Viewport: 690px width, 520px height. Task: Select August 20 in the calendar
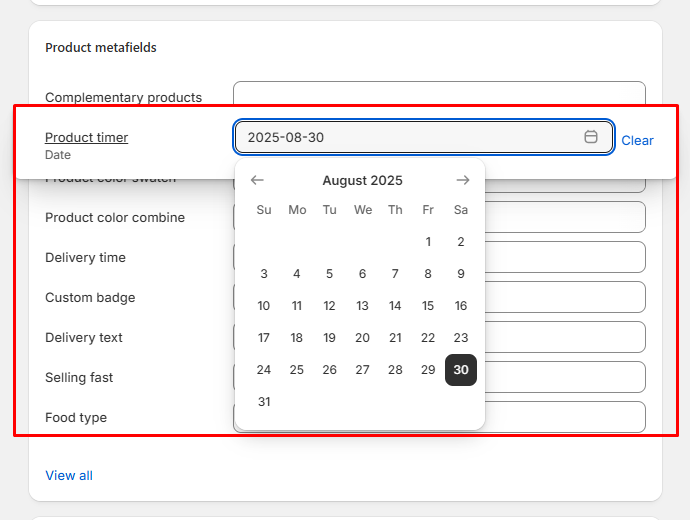[x=362, y=337]
